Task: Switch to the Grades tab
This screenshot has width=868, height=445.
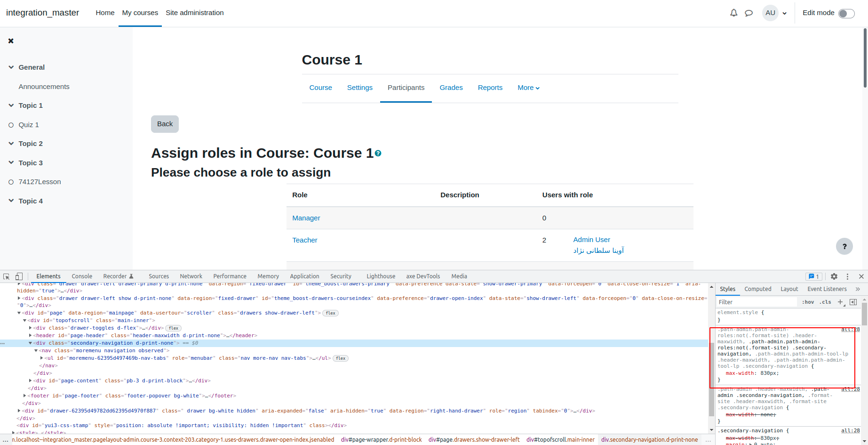Action: [x=451, y=88]
